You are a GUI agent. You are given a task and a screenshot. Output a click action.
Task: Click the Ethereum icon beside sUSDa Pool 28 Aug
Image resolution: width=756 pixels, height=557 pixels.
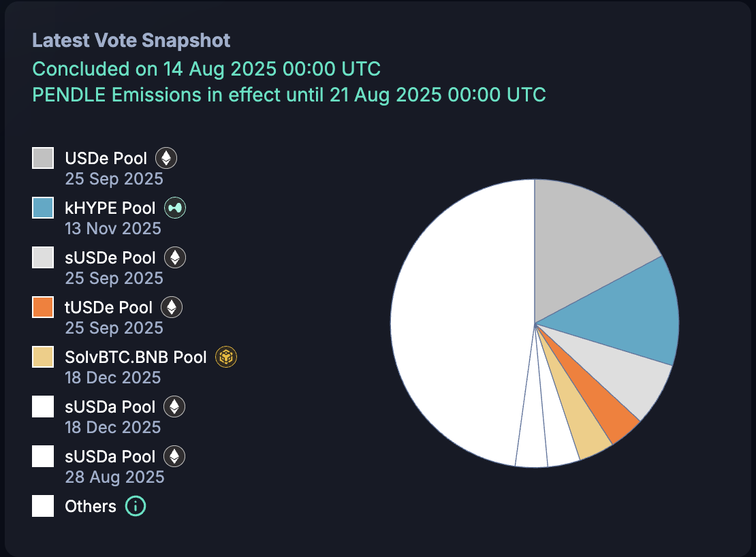coord(175,456)
